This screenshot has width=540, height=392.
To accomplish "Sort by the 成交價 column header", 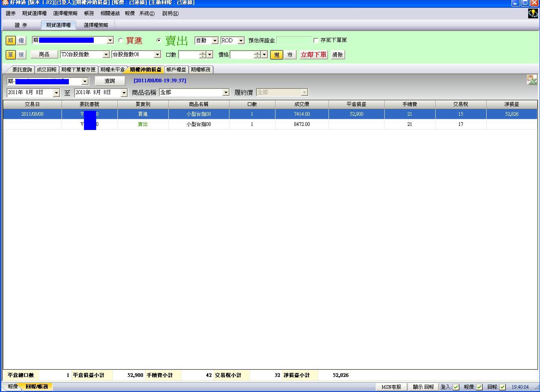I will coord(302,104).
